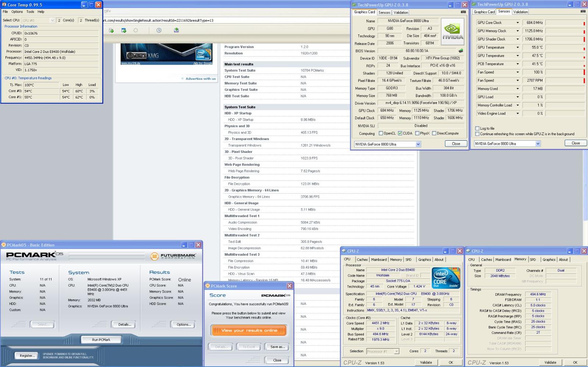Viewport: 588px width, 367px height.
Task: Open the GPU Shader Clock sensor dropdown
Action: (517, 39)
